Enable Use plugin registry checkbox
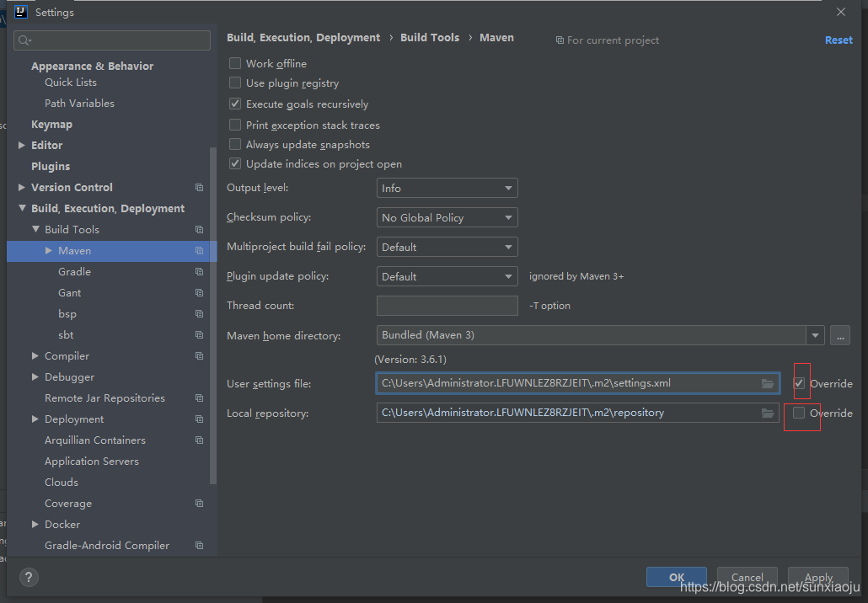 click(235, 83)
